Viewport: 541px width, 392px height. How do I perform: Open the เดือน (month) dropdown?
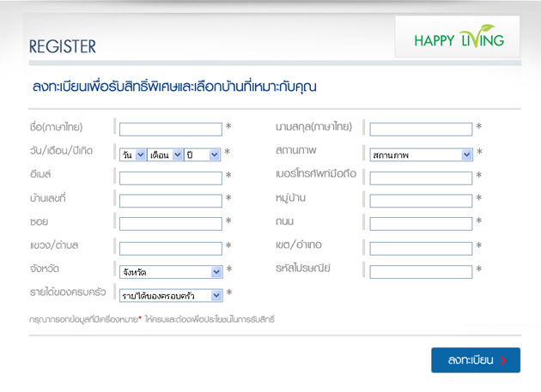pos(165,154)
